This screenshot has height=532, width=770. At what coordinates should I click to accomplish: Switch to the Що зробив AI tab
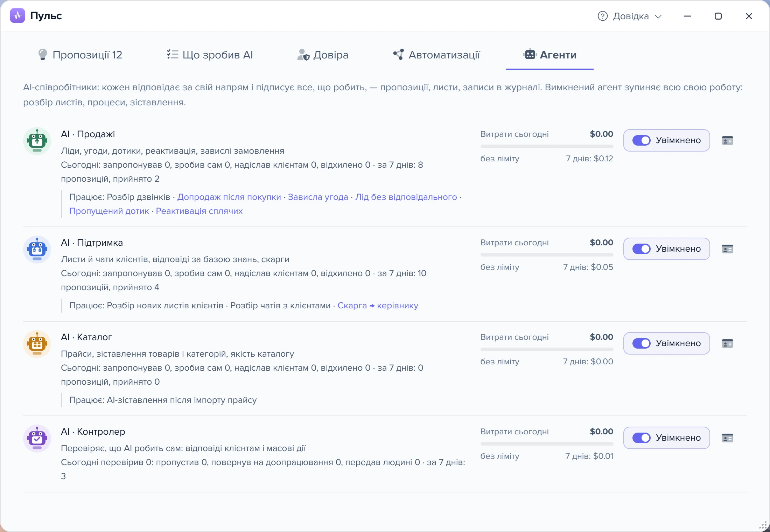[210, 55]
